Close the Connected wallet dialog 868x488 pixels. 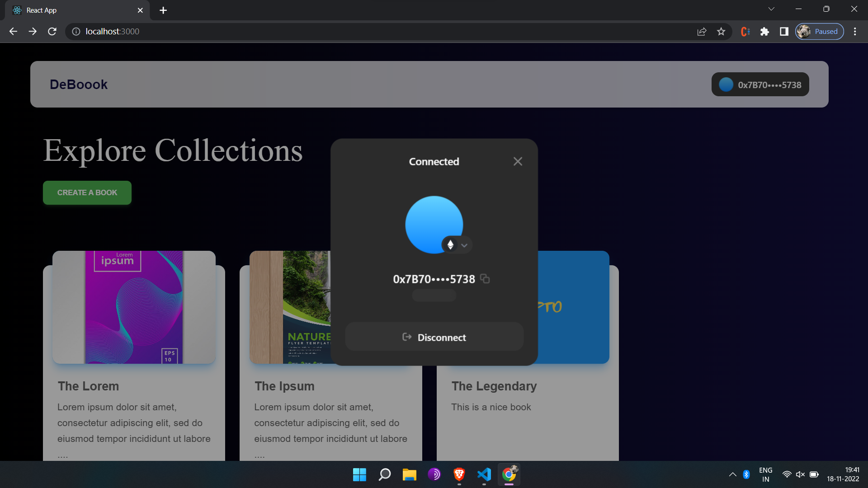(518, 161)
